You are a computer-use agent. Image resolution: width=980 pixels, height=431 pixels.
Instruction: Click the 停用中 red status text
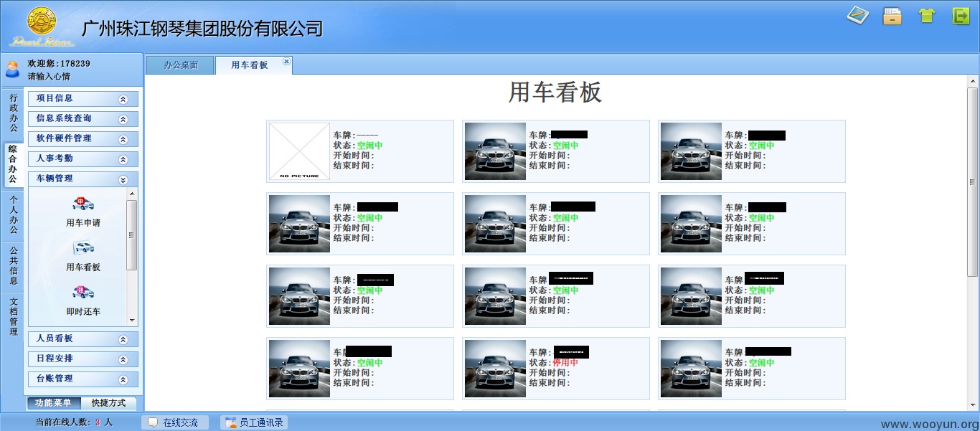coord(566,363)
